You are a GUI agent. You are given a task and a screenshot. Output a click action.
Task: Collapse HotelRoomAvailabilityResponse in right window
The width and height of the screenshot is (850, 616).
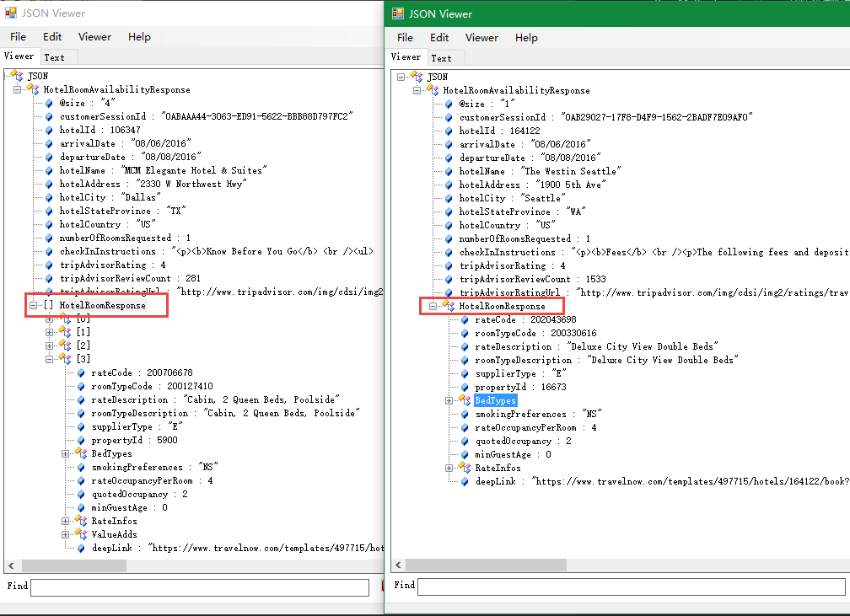coord(417,90)
